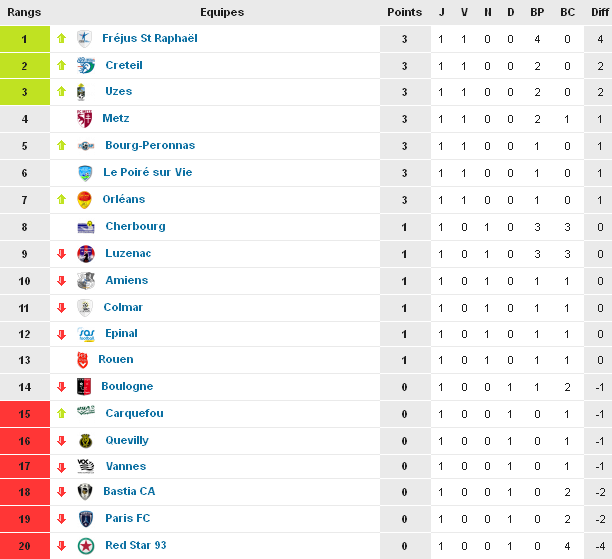Image resolution: width=612 pixels, height=559 pixels.
Task: Click the Luzenac team logo
Action: coord(86,253)
